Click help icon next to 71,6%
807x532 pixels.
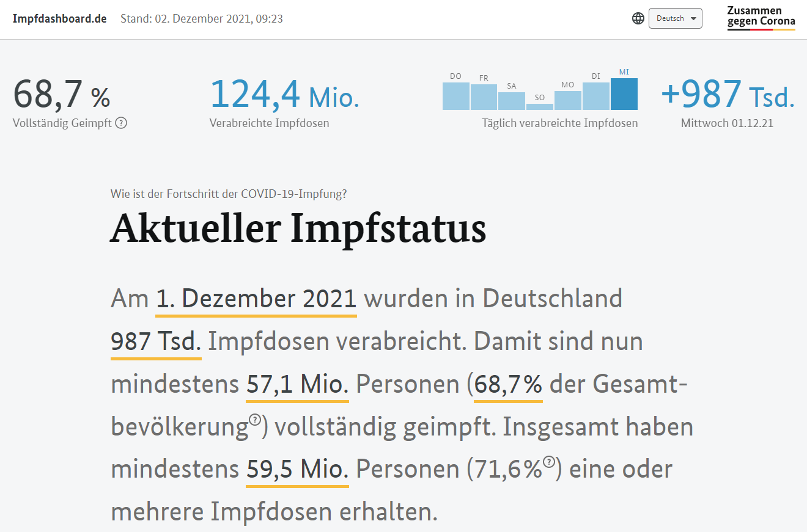(549, 462)
